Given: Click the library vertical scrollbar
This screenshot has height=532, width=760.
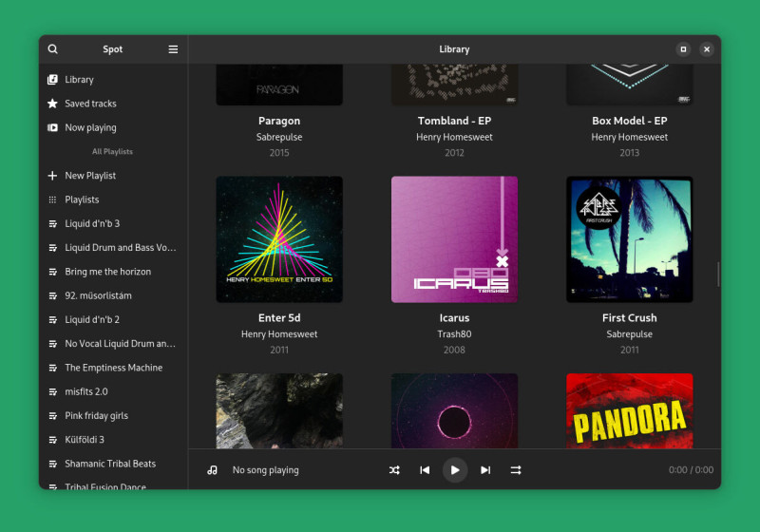Looking at the screenshot, I should pos(718,274).
